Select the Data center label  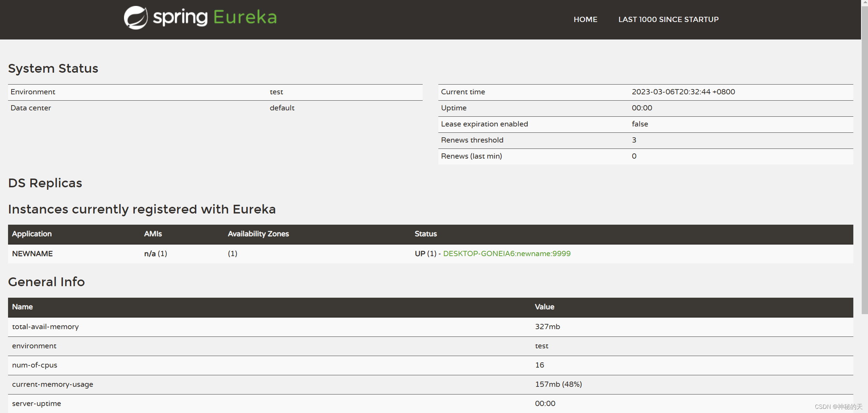coord(31,108)
